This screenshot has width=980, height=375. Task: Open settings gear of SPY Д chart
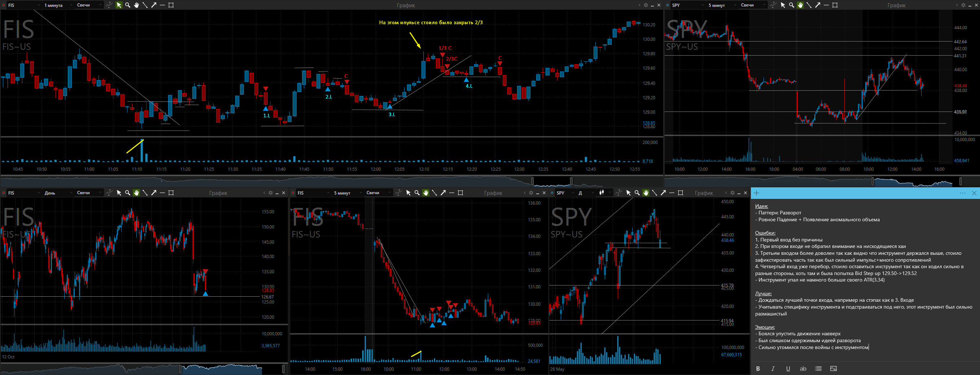[x=732, y=193]
